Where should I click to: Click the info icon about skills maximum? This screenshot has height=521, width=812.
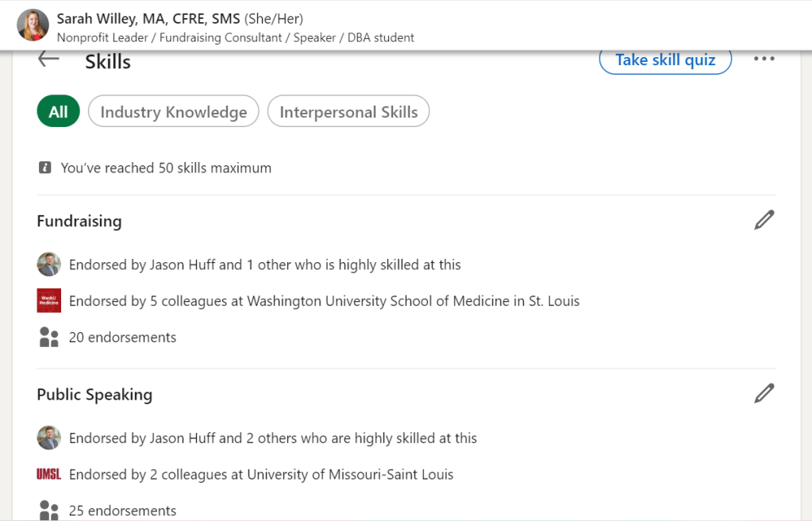click(45, 168)
